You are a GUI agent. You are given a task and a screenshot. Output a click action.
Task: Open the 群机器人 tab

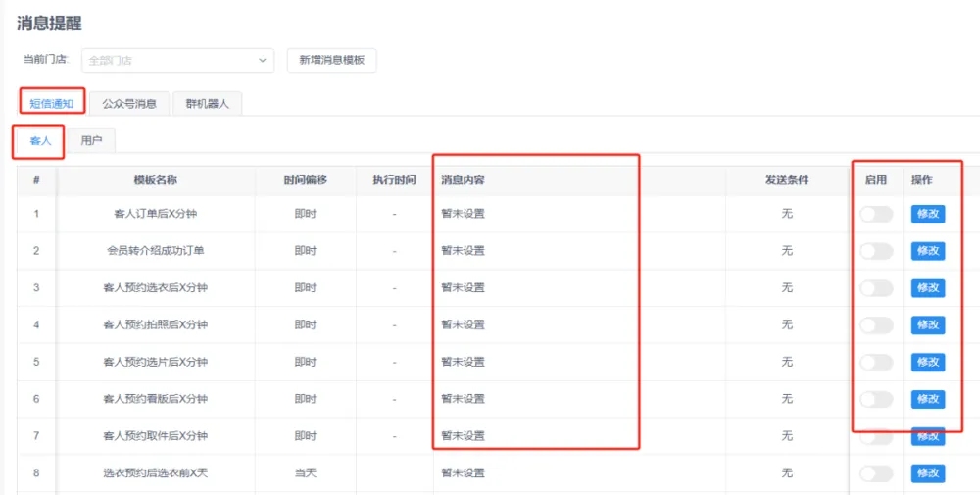pos(207,103)
